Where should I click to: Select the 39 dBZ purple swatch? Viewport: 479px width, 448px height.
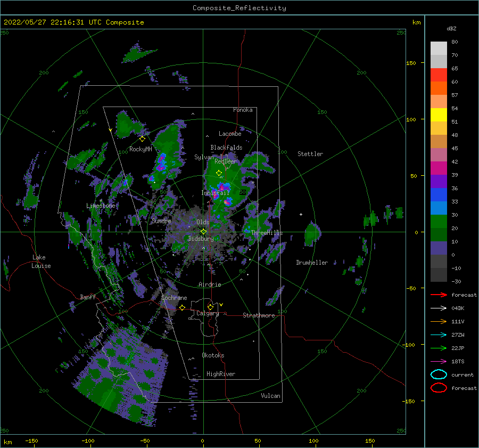439,181
